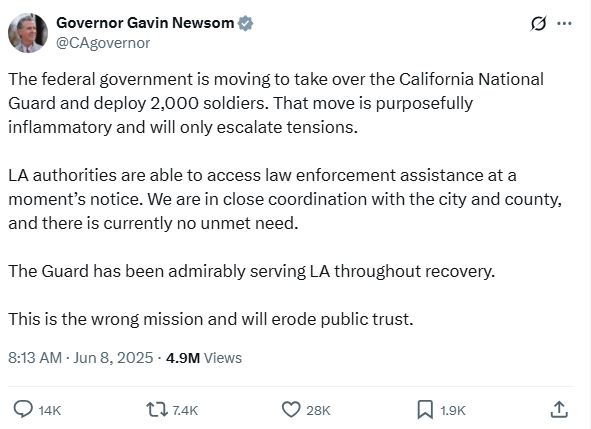
Task: Click the reply speech bubble icon
Action: (x=23, y=409)
